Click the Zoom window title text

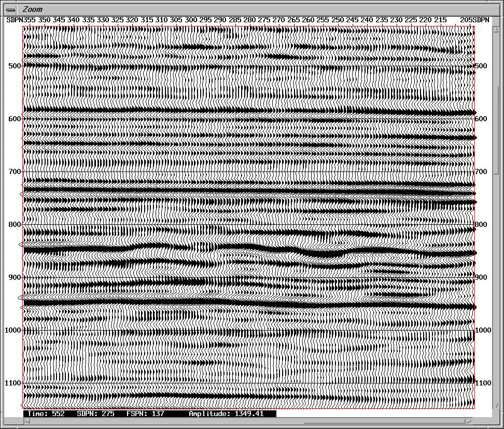point(32,9)
